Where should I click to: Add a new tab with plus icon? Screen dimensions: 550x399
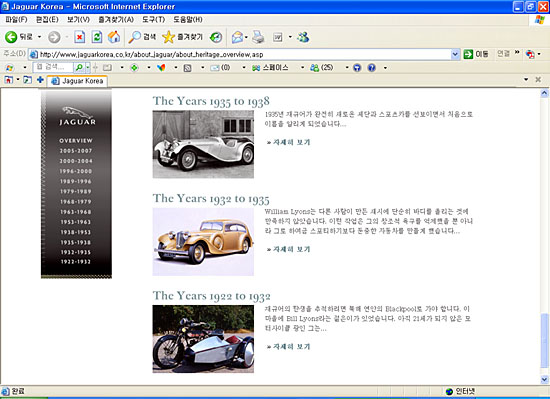click(x=40, y=80)
